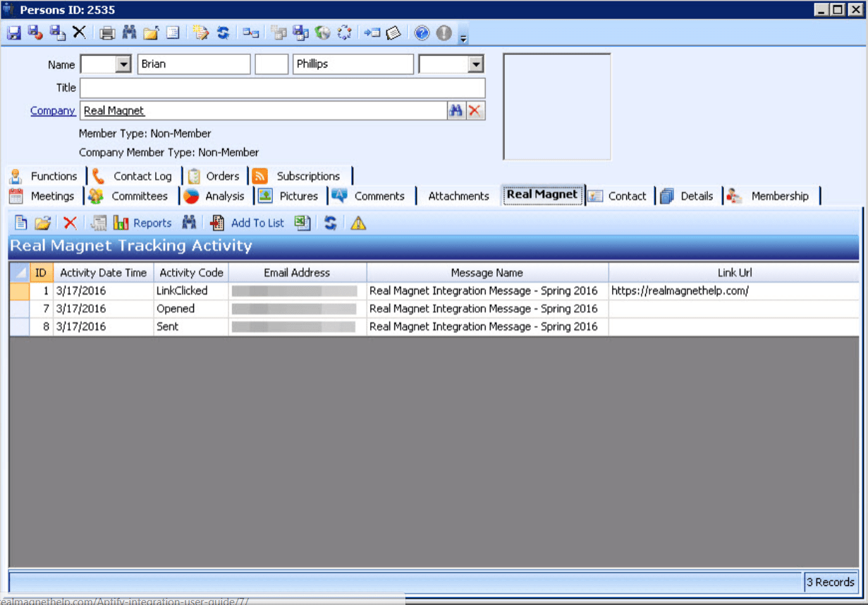Click the first name field containing Brian
Image resolution: width=868 pixels, height=605 pixels.
(x=194, y=64)
